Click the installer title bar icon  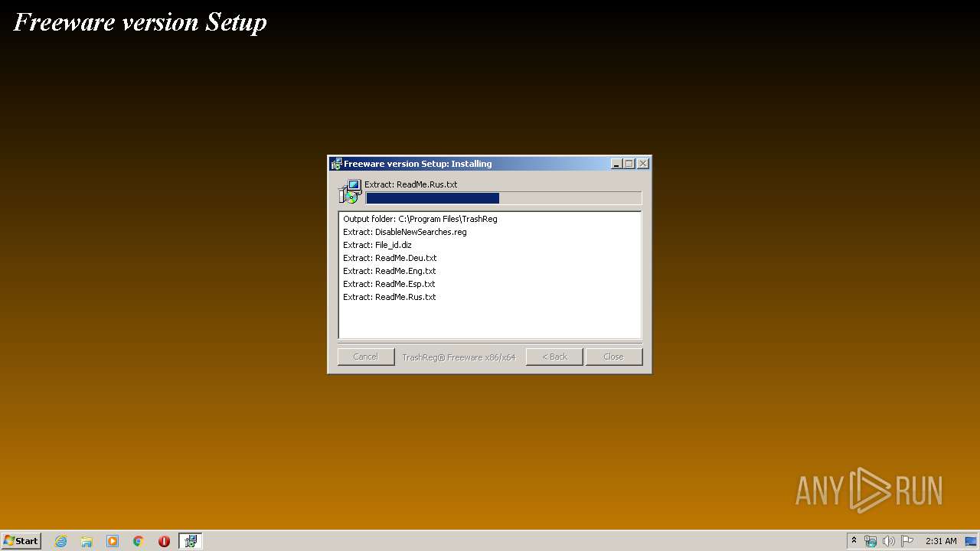point(336,164)
